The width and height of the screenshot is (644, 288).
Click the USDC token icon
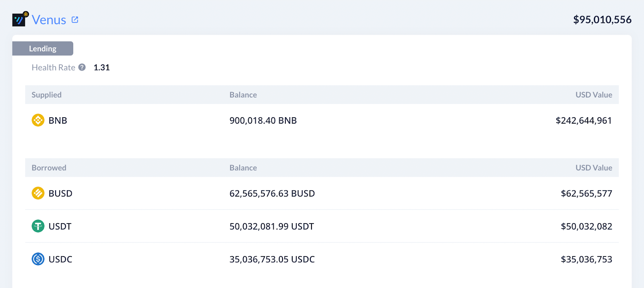tap(38, 259)
